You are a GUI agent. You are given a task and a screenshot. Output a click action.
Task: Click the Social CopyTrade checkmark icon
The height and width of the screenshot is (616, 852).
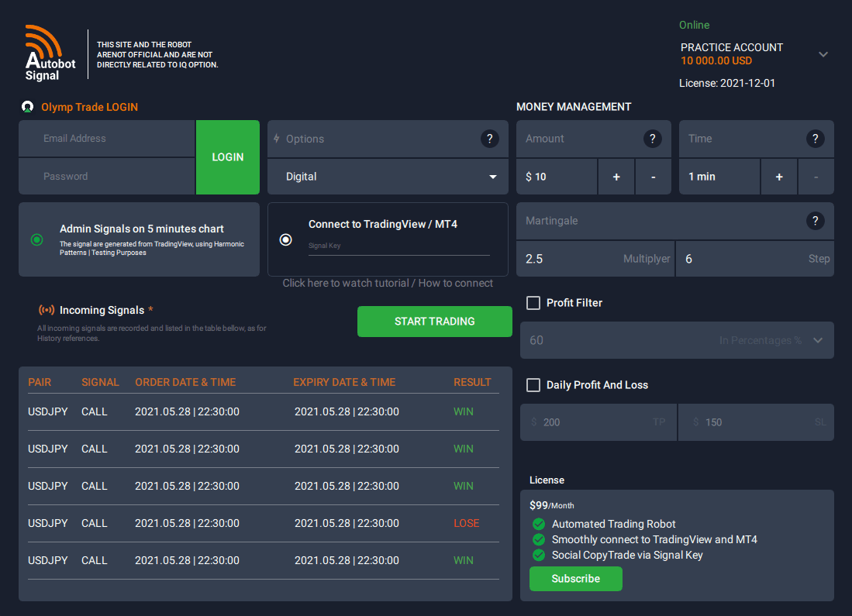pos(539,555)
